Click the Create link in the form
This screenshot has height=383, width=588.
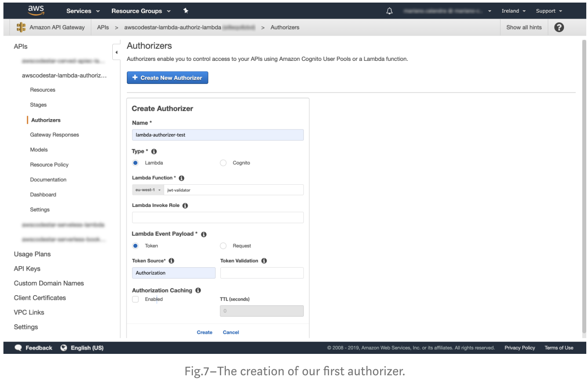pyautogui.click(x=204, y=332)
